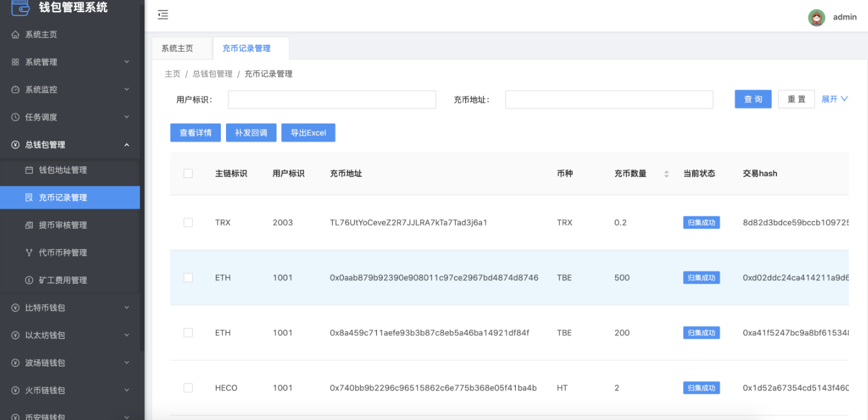
Task: Tick the select-all header checkbox
Action: (x=188, y=174)
